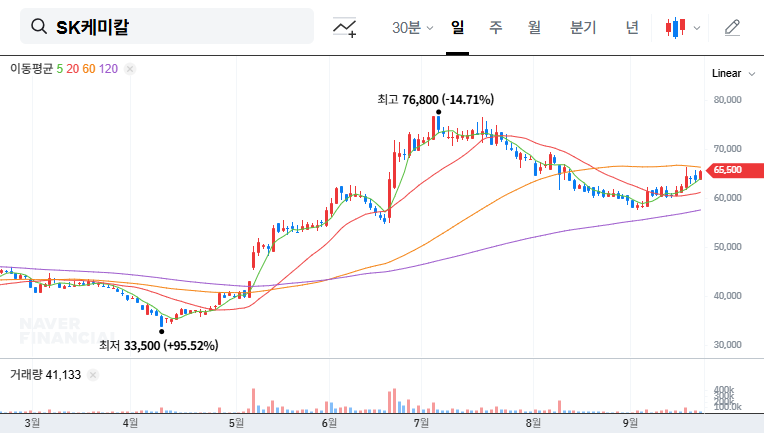This screenshot has width=764, height=433.
Task: Click the 60,000 price axis label
Action: [x=727, y=198]
